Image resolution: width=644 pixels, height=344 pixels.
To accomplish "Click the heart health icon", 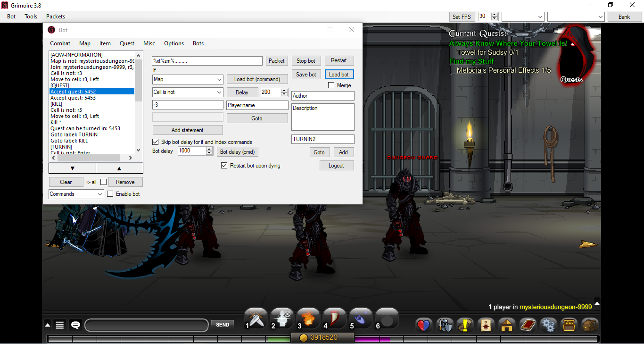I will click(x=423, y=325).
